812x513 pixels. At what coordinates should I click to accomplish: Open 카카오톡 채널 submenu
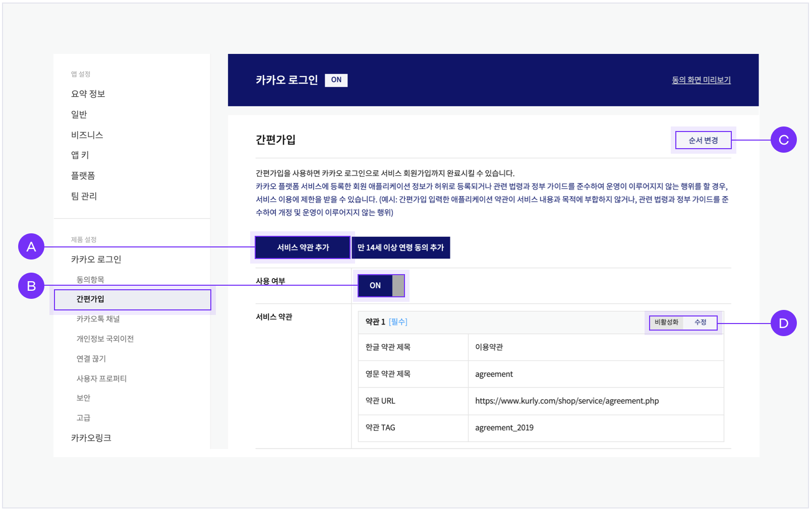pyautogui.click(x=98, y=319)
